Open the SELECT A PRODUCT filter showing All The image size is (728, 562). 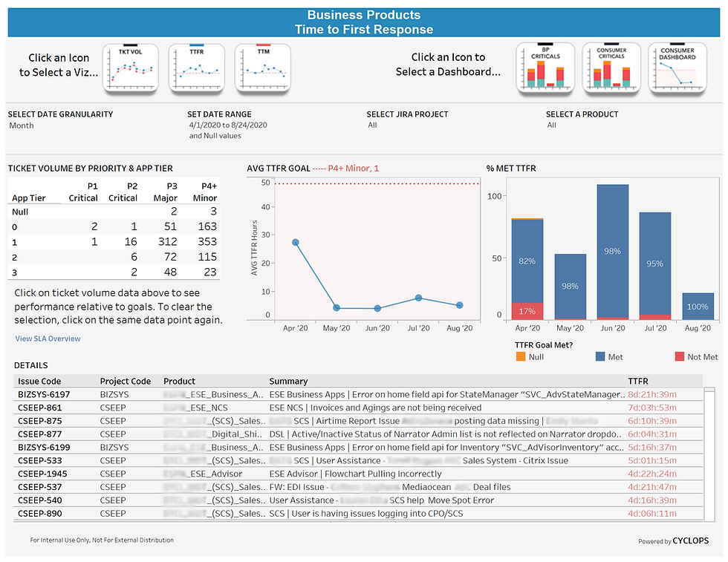[x=551, y=126]
